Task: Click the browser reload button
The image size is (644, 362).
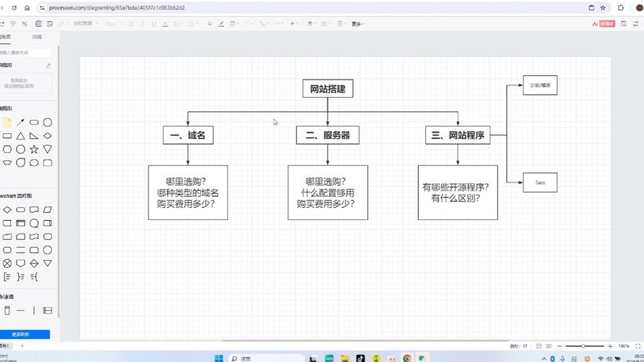Action: (x=14, y=8)
